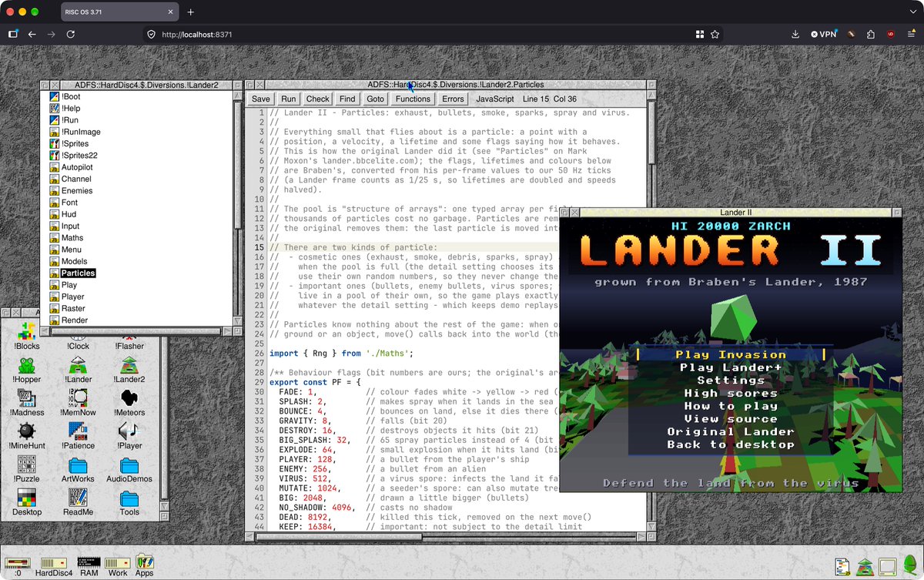The height and width of the screenshot is (580, 924).
Task: Click the Check button in the editor
Action: (317, 99)
